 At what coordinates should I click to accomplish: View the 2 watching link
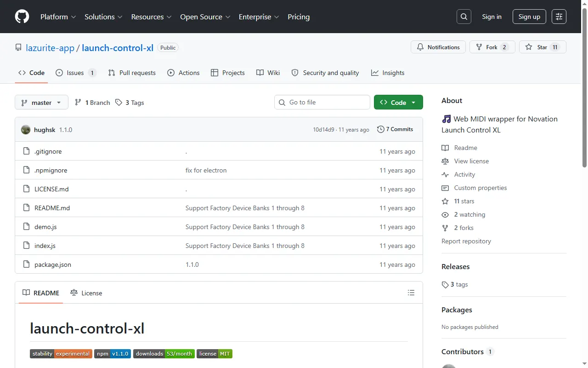pyautogui.click(x=464, y=214)
